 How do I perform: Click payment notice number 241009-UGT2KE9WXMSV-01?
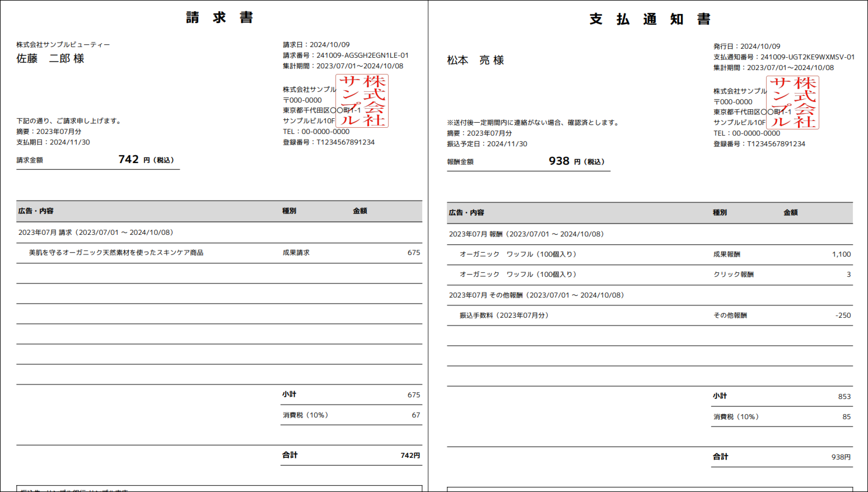point(808,57)
